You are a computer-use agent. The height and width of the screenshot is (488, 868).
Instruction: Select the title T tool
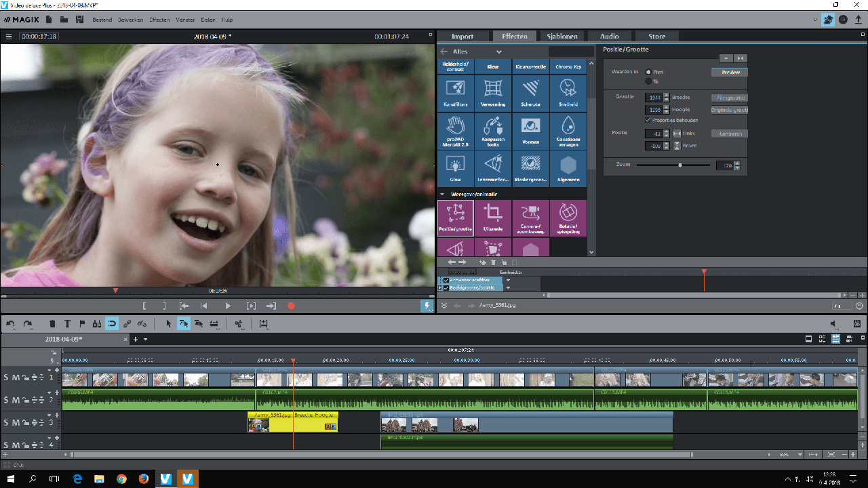click(x=67, y=324)
